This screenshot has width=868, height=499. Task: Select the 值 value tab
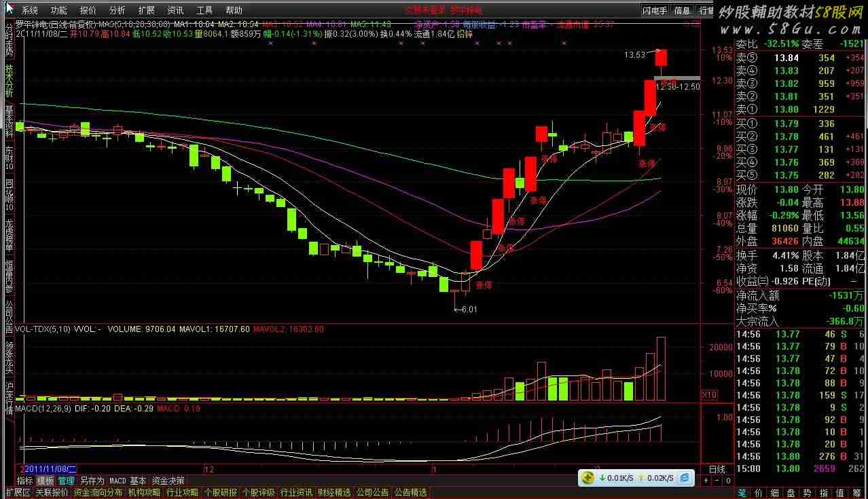(840, 493)
